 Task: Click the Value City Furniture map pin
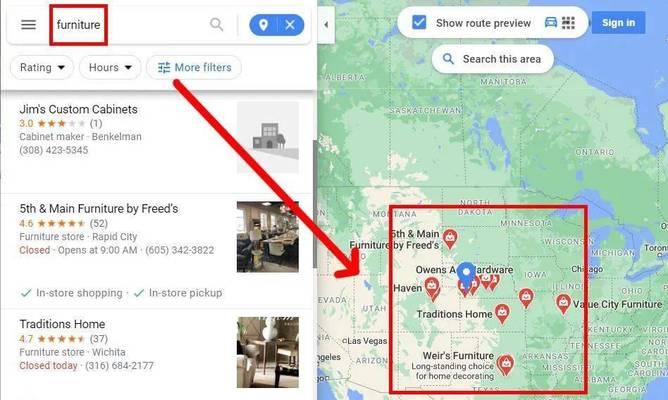(563, 304)
